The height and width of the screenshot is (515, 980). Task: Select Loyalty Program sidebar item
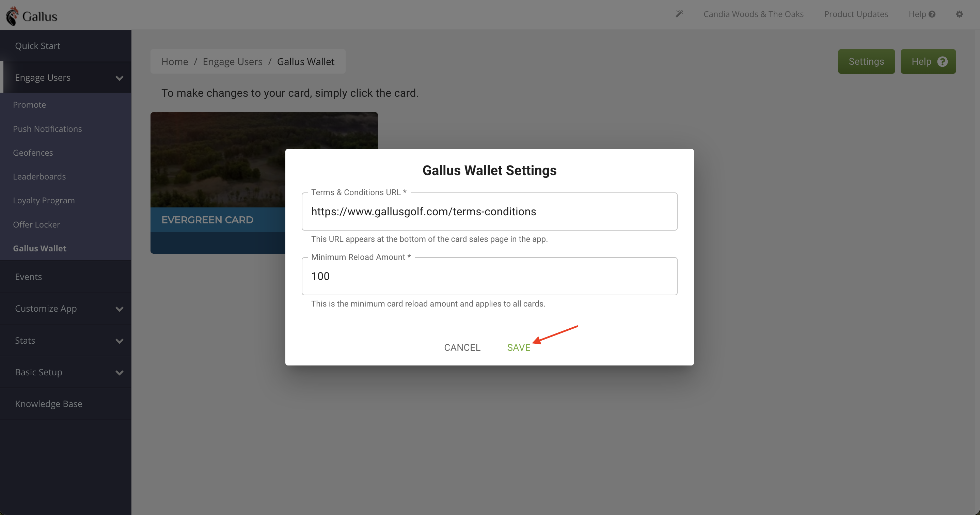44,200
